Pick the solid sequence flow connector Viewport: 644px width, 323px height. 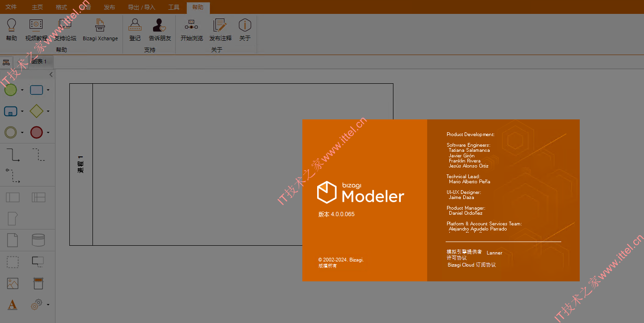click(x=12, y=155)
